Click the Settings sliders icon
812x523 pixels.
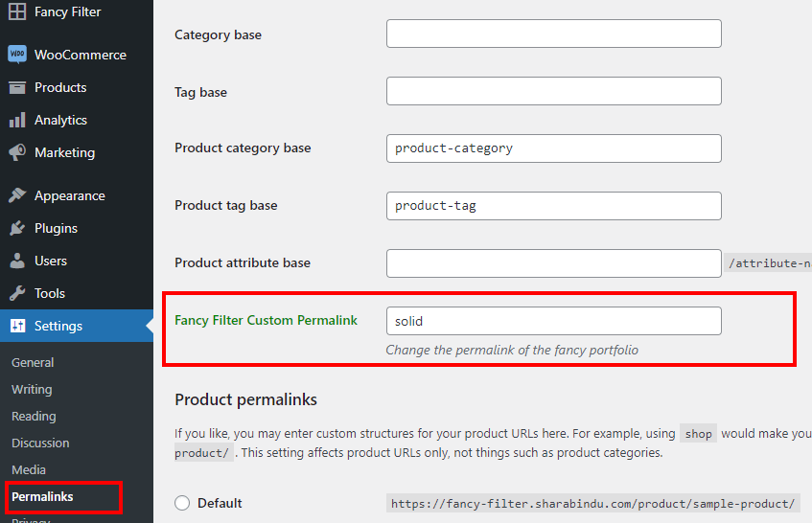tap(17, 326)
